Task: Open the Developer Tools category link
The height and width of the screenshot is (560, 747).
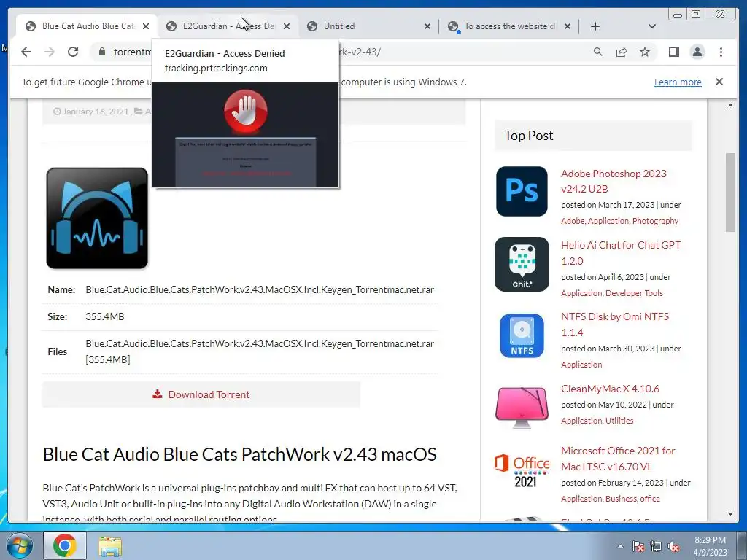Action: tap(634, 293)
